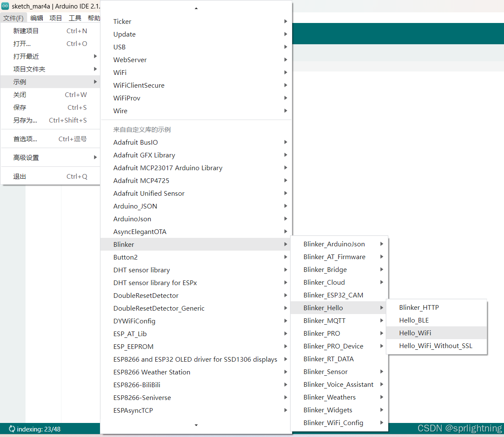The height and width of the screenshot is (437, 504).
Task: Open Blinker_Cloud submenu
Action: 339,283
